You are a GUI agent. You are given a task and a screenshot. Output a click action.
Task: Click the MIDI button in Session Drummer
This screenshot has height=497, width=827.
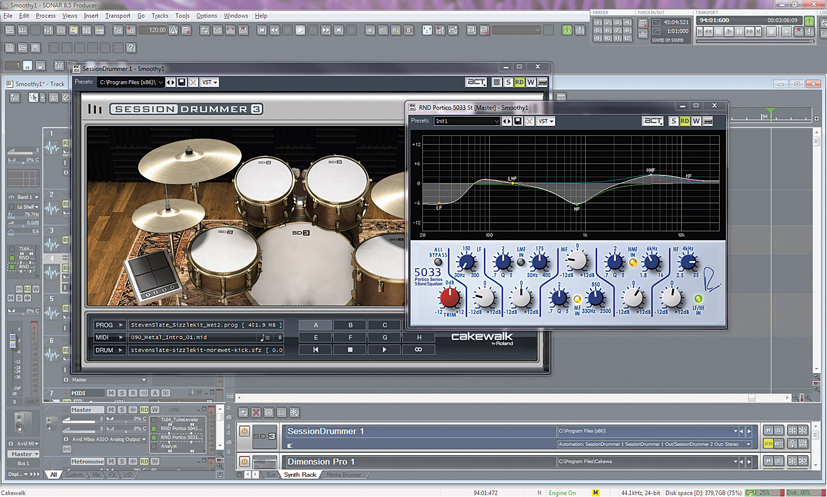click(109, 338)
